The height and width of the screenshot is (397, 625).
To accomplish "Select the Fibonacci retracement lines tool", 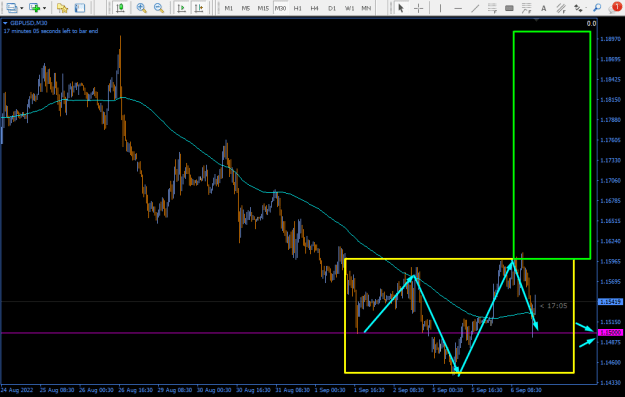I will click(x=492, y=8).
